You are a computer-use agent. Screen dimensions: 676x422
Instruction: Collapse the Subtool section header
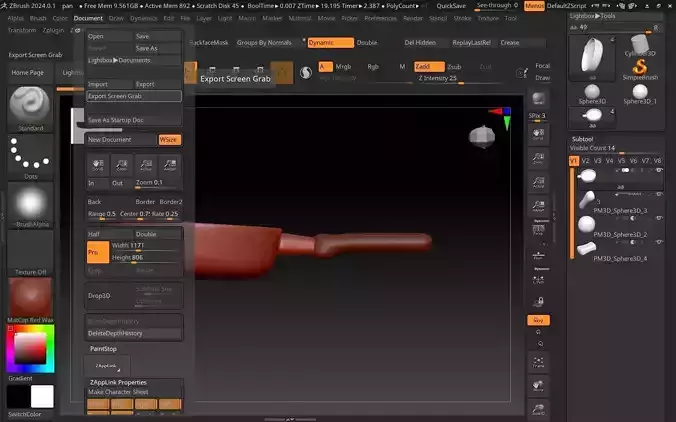[582, 139]
